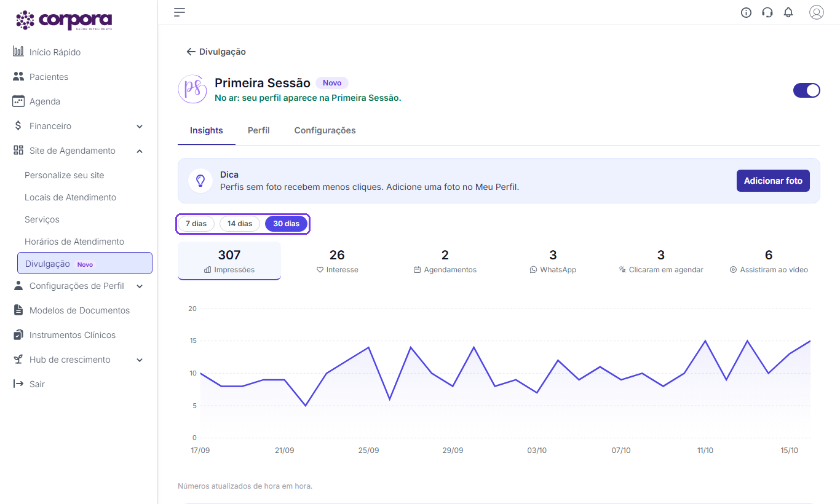The image size is (840, 504).
Task: Open the user account avatar icon
Action: (816, 12)
